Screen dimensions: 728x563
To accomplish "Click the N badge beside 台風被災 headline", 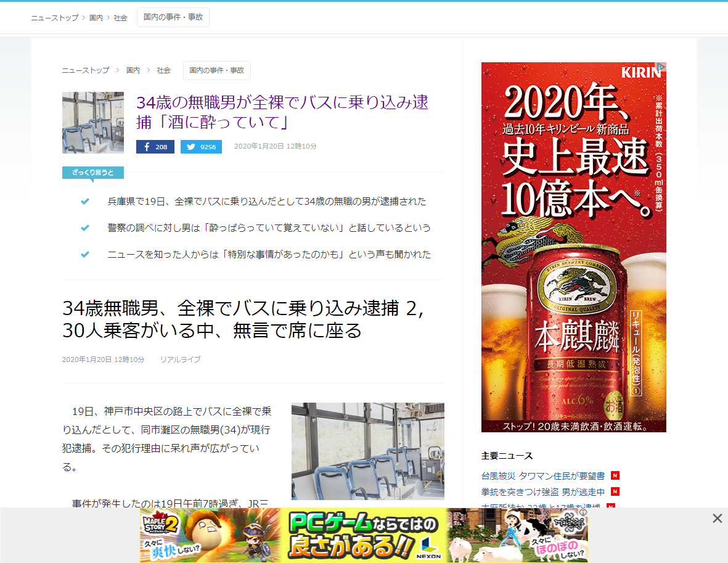I will coord(615,475).
